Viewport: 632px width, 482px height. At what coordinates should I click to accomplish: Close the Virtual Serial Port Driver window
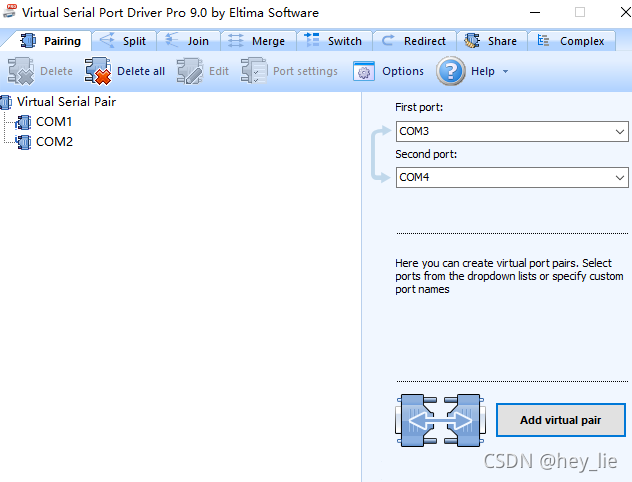point(625,12)
